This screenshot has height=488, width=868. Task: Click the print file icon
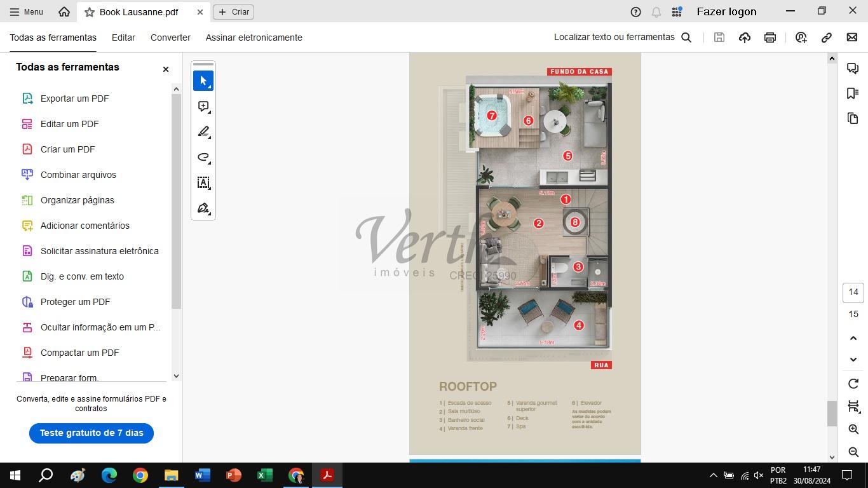point(770,37)
